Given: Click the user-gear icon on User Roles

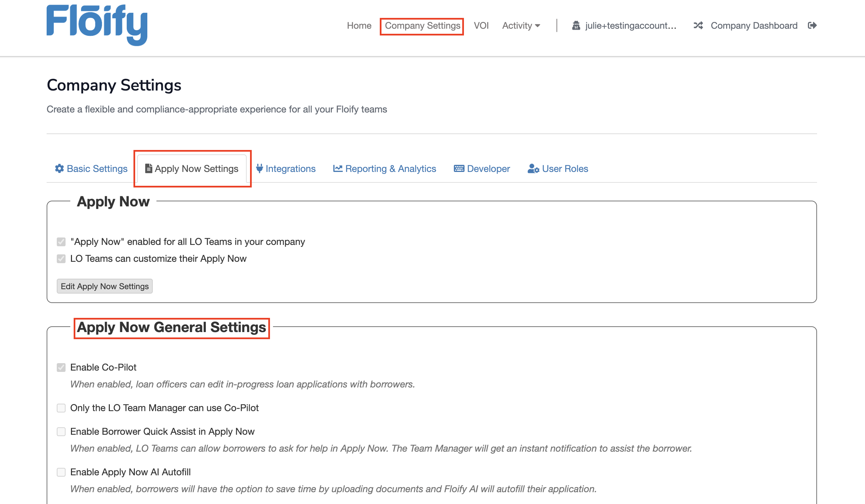Looking at the screenshot, I should (x=533, y=169).
